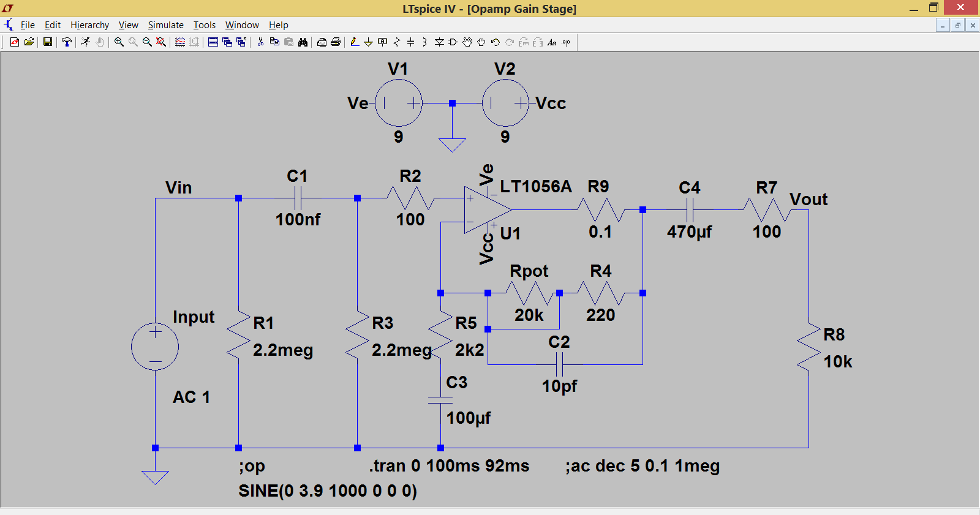Select the Move open-hand tool
980x515 pixels.
(x=467, y=42)
